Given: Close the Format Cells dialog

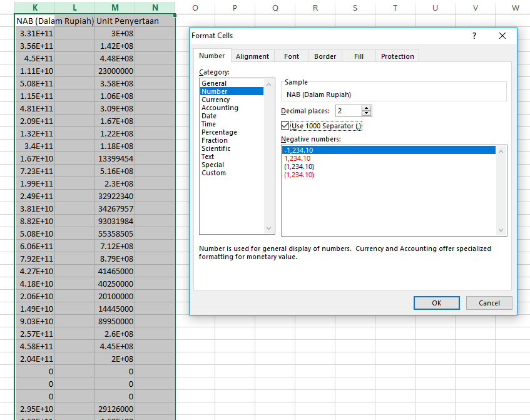Looking at the screenshot, I should (x=502, y=36).
